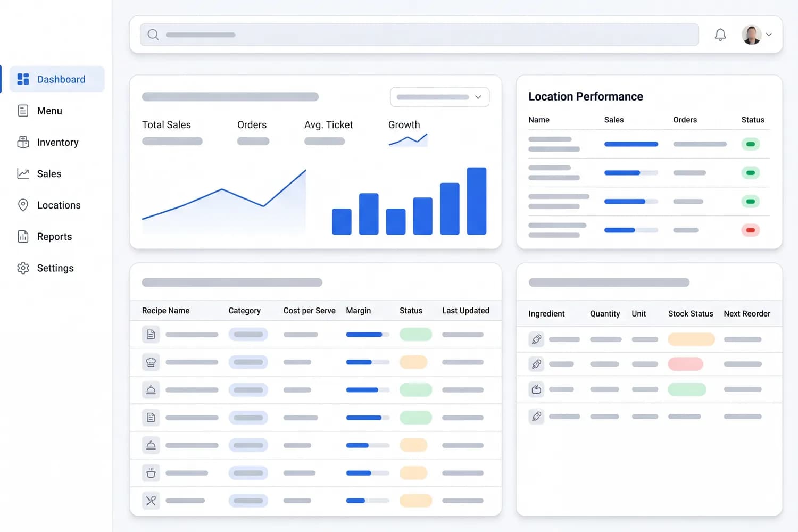Click the Growth metric label
The width and height of the screenshot is (798, 532).
pos(404,124)
